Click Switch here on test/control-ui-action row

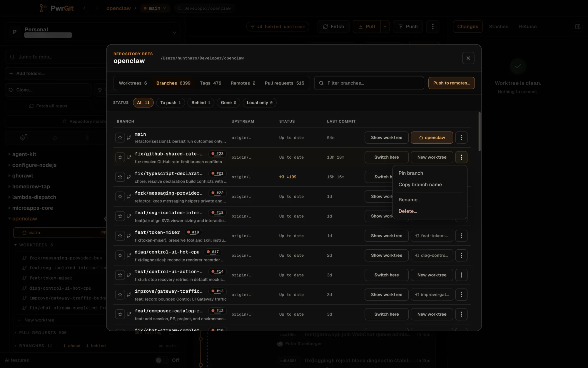(x=387, y=275)
